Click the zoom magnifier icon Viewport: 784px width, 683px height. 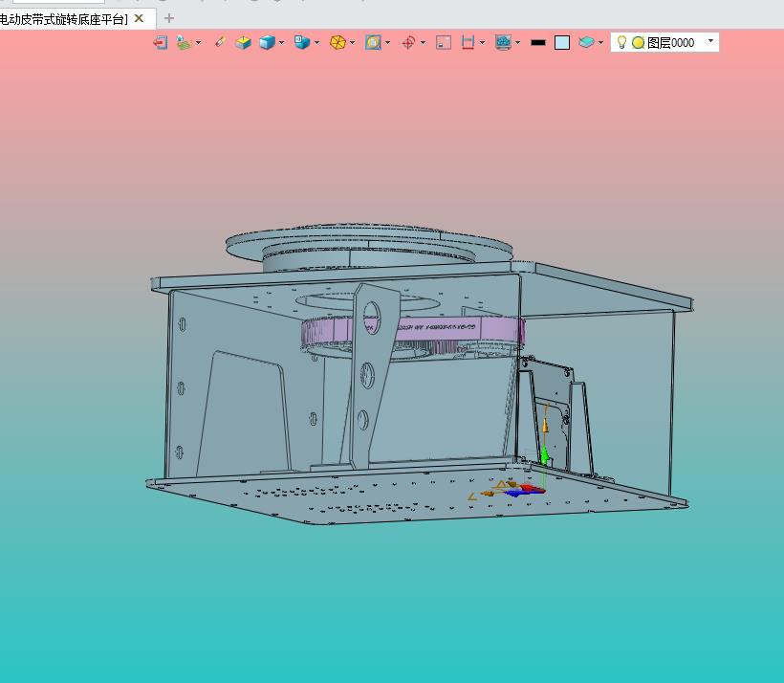pos(373,42)
